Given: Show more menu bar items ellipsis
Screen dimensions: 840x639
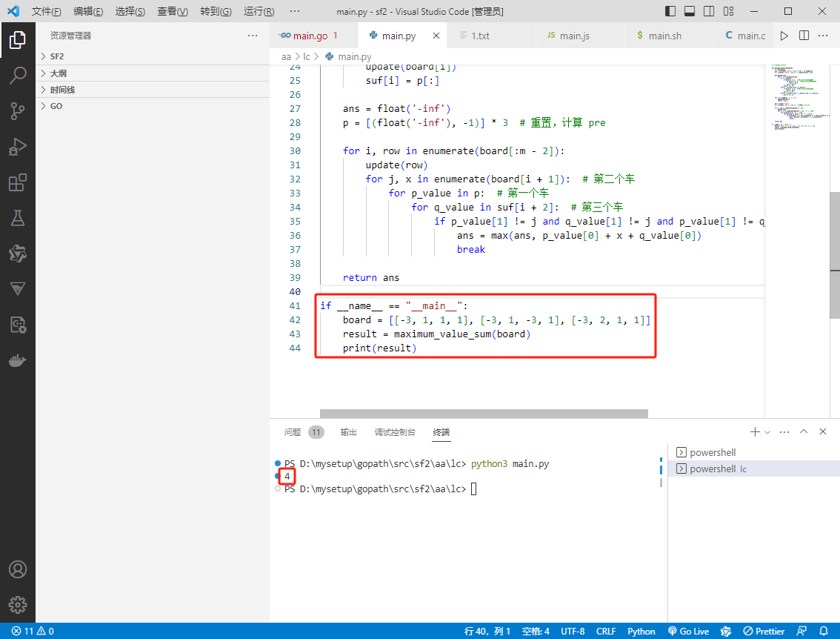Looking at the screenshot, I should (295, 11).
